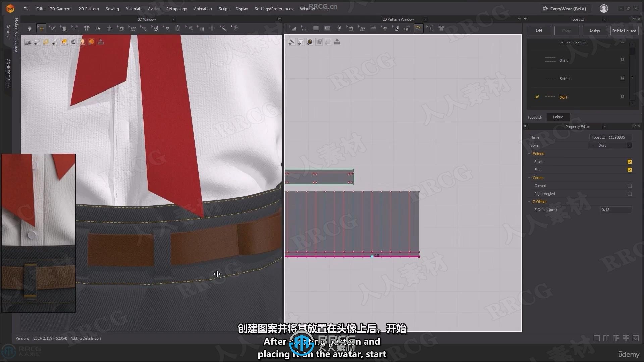Open the Sewing menu

(x=112, y=9)
